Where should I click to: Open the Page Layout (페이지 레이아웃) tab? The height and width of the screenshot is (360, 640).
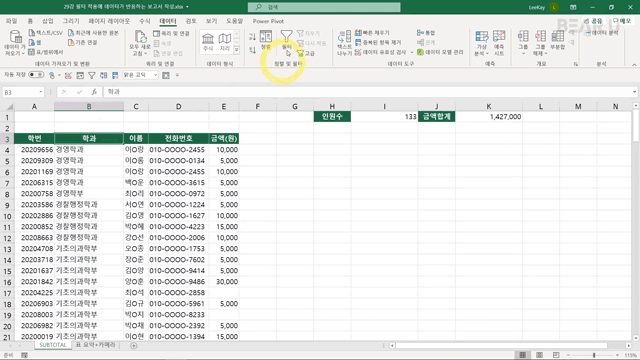coord(109,21)
